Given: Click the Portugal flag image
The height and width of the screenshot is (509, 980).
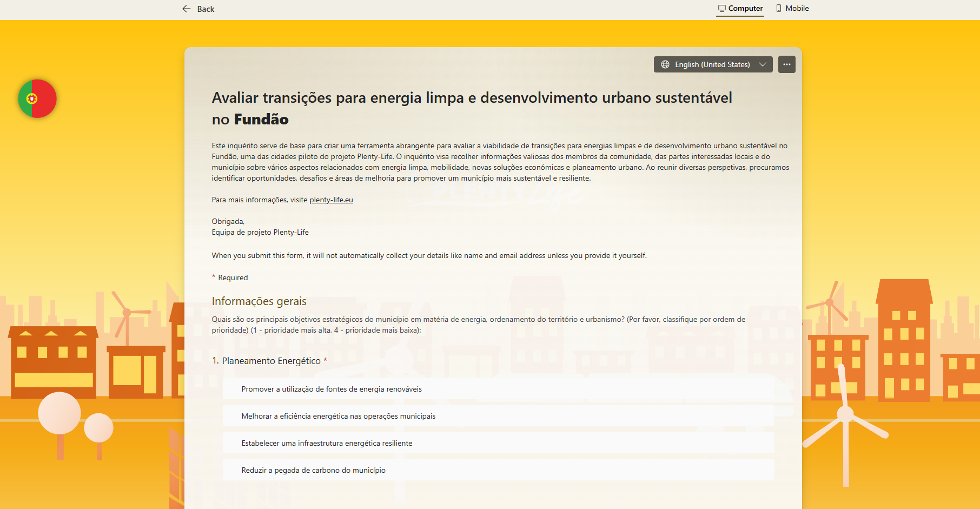Looking at the screenshot, I should 37,98.
